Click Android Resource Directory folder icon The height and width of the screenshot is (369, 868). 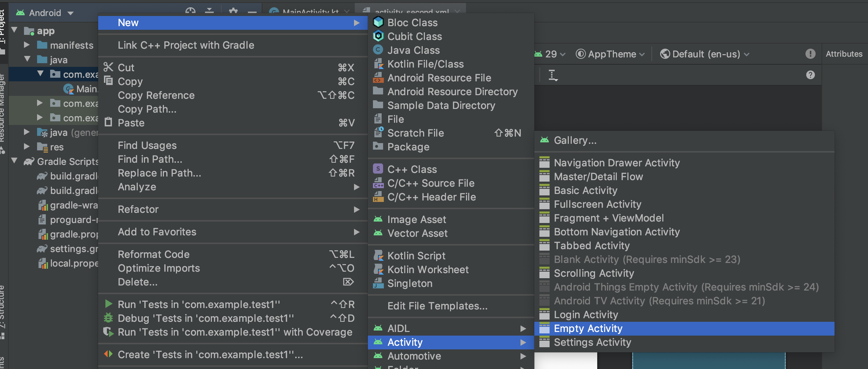point(378,91)
